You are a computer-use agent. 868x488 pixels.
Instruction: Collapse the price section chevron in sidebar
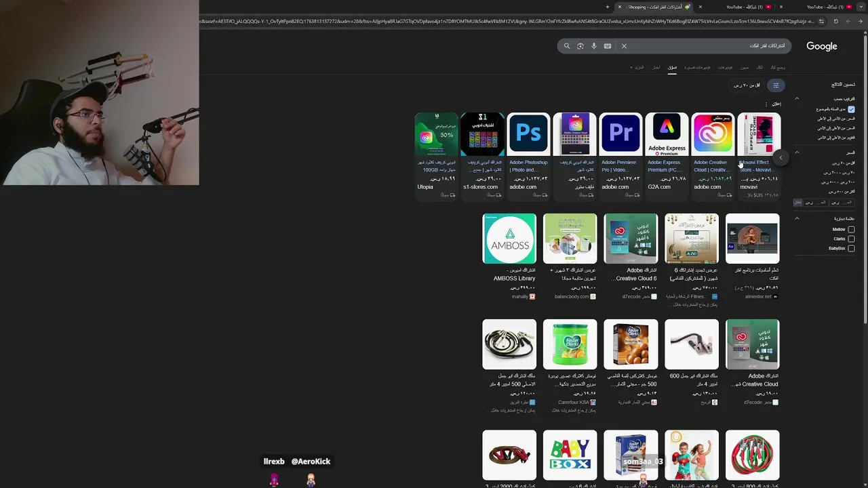797,152
